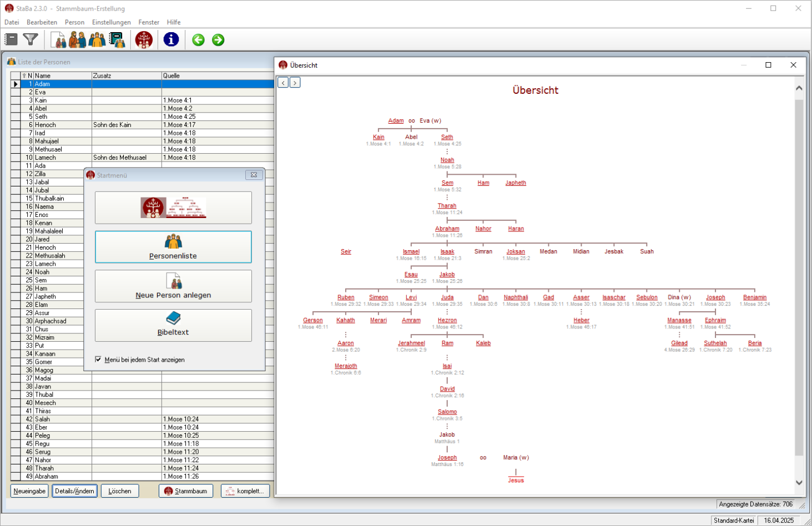Open the Person menu
The width and height of the screenshot is (812, 526).
74,22
